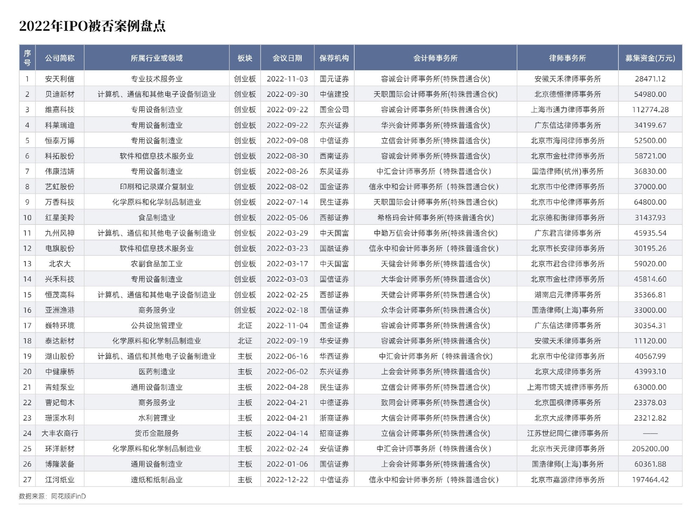Select the 公司简称 column header
The height and width of the screenshot is (514, 700).
click(x=60, y=58)
